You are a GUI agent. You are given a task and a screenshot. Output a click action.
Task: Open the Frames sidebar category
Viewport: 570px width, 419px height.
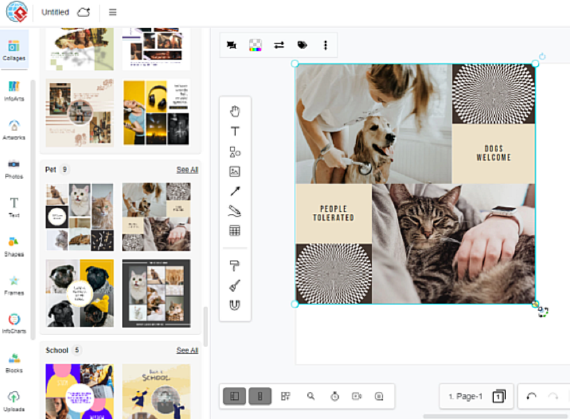coord(14,285)
